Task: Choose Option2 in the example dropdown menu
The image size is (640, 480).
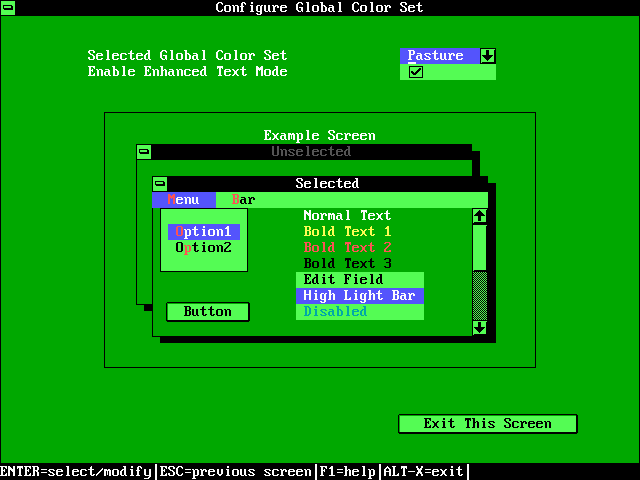Action: [x=203, y=248]
